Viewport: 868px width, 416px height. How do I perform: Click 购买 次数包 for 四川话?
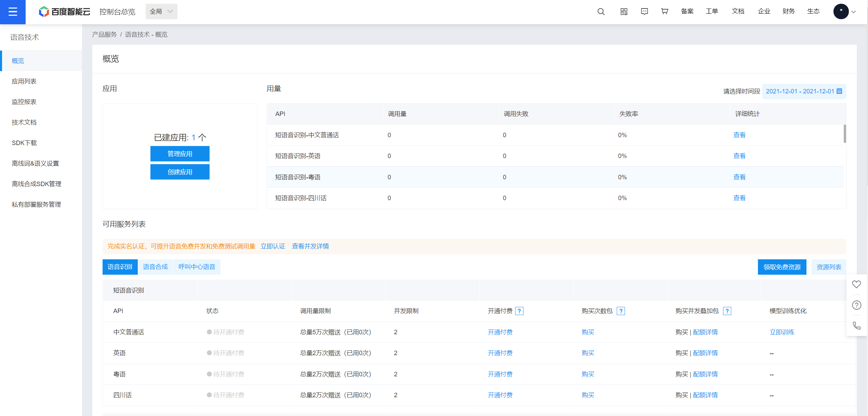pyautogui.click(x=588, y=395)
